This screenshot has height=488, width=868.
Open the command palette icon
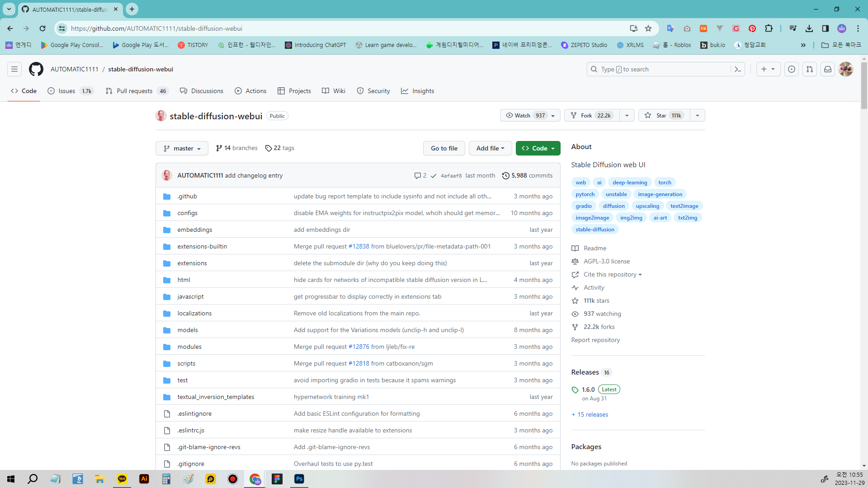click(x=737, y=69)
